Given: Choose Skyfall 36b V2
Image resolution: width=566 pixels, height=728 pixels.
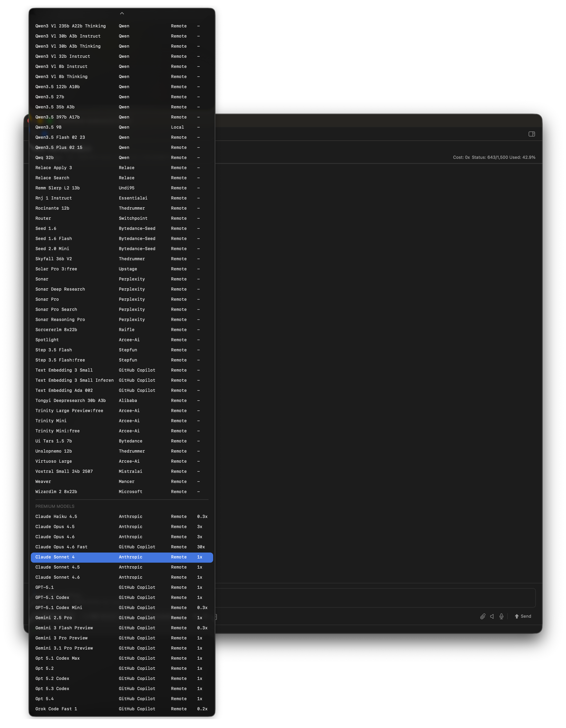Looking at the screenshot, I should point(122,259).
